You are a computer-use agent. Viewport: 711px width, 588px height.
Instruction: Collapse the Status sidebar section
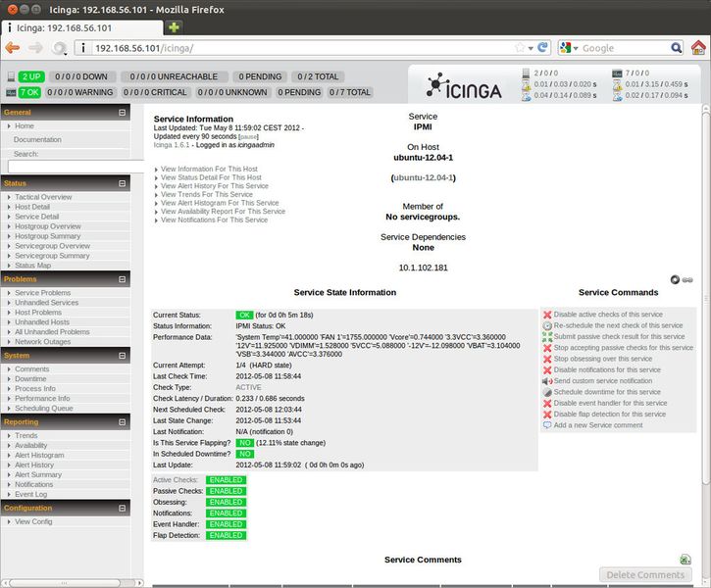(x=122, y=183)
